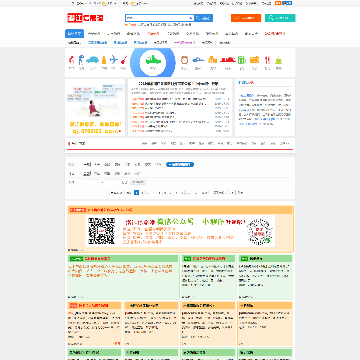The image size is (360, 360).
Task: Click the yellow-green cake category icon at row end
Action: (x=278, y=60)
